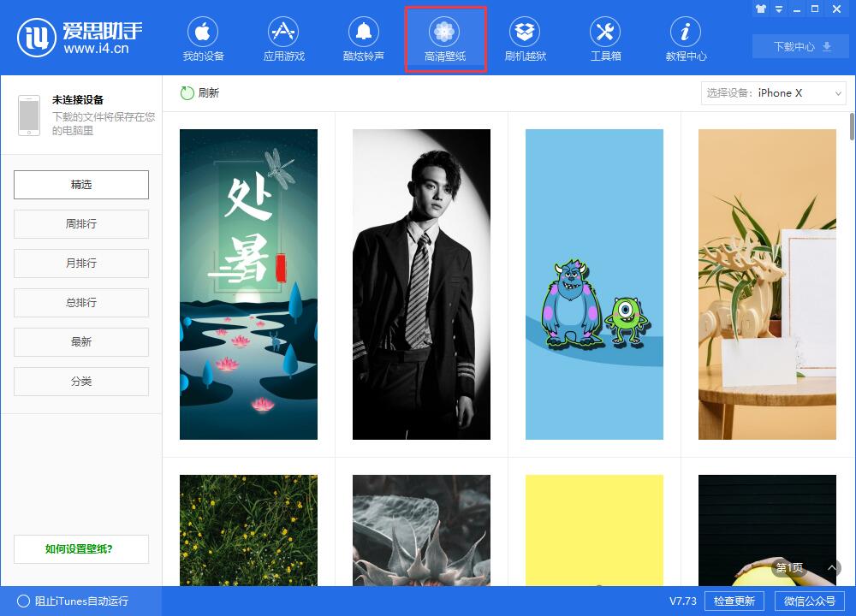
Task: Open 下载中心 download center
Action: pyautogui.click(x=802, y=47)
